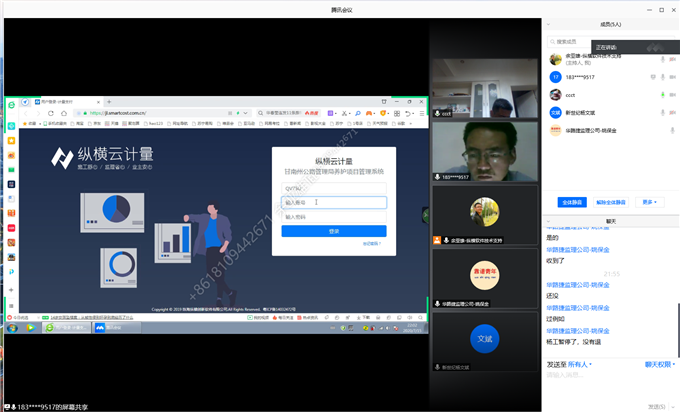Click 解除全体静音 to unmute everyone
The height and width of the screenshot is (412, 680).
(611, 202)
